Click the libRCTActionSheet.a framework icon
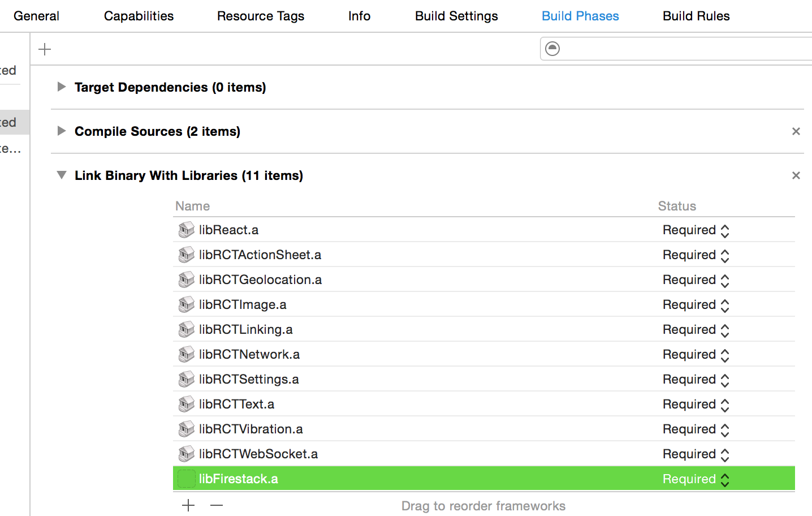Viewport: 812px width, 516px height. tap(186, 255)
